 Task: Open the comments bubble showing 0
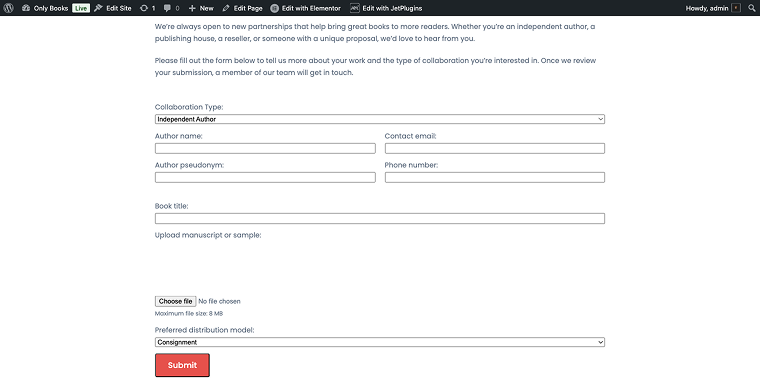(172, 8)
